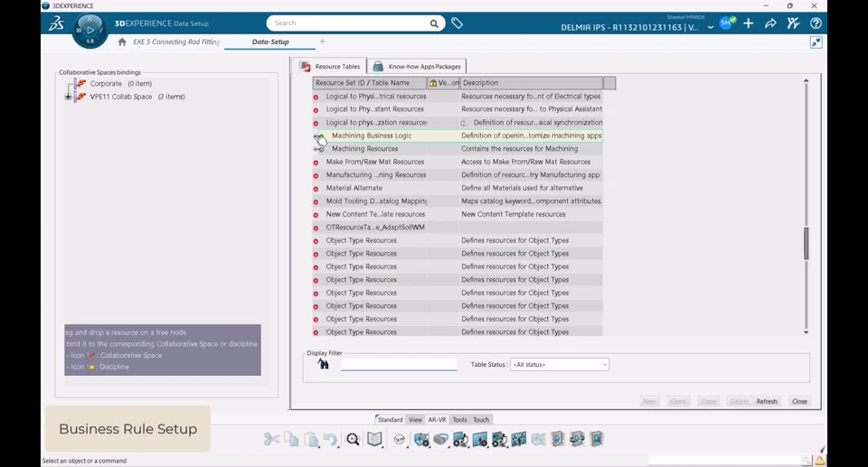Select the AR-VR toolbar tab

pos(437,419)
